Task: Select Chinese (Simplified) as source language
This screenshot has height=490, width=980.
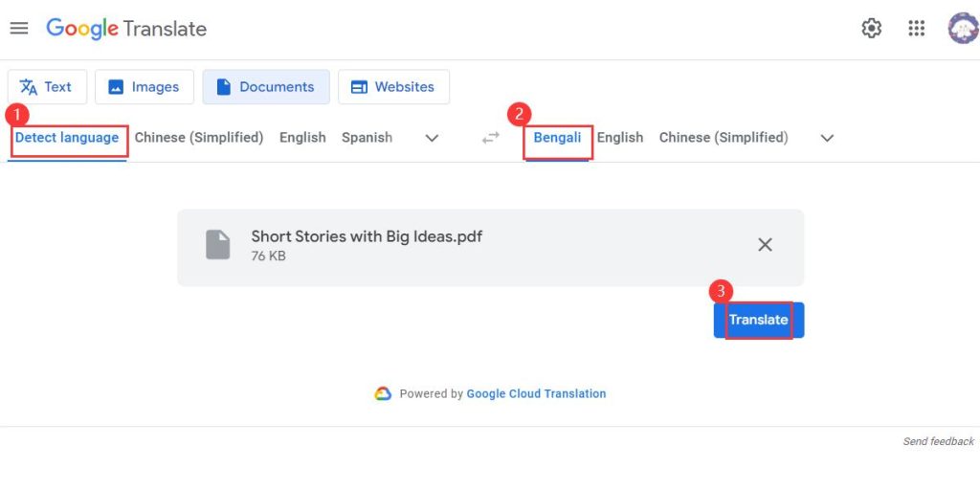Action: (x=199, y=138)
